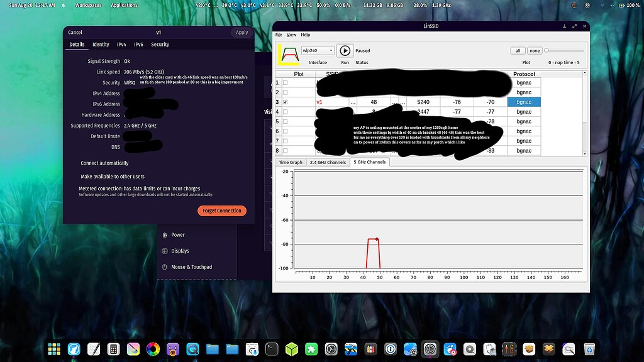Viewport: 644px width, 362px height.
Task: Click the battery indicator in the top bar
Action: click(x=622, y=5)
